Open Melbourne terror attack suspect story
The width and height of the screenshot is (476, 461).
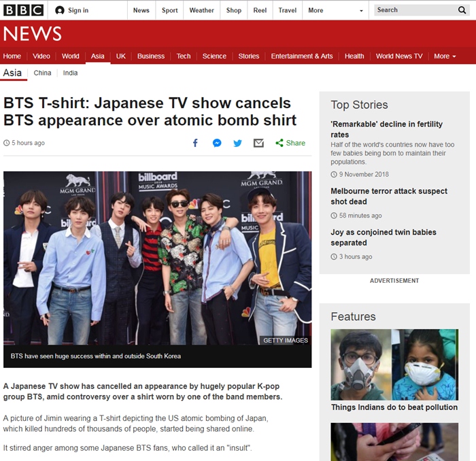pos(389,196)
